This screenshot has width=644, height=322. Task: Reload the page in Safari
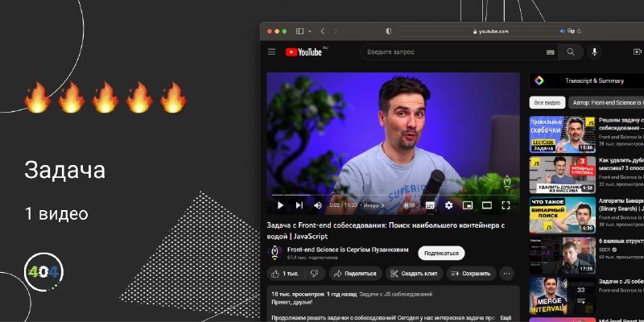click(579, 31)
